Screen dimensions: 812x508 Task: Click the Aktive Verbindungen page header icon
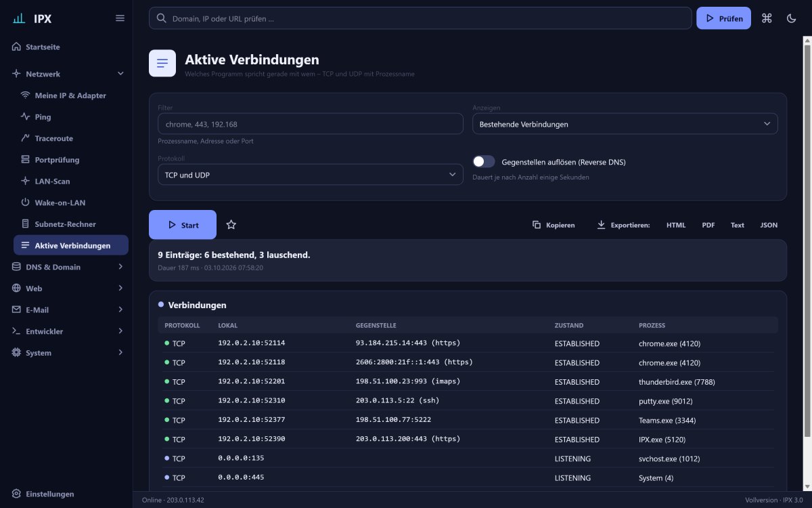point(162,63)
